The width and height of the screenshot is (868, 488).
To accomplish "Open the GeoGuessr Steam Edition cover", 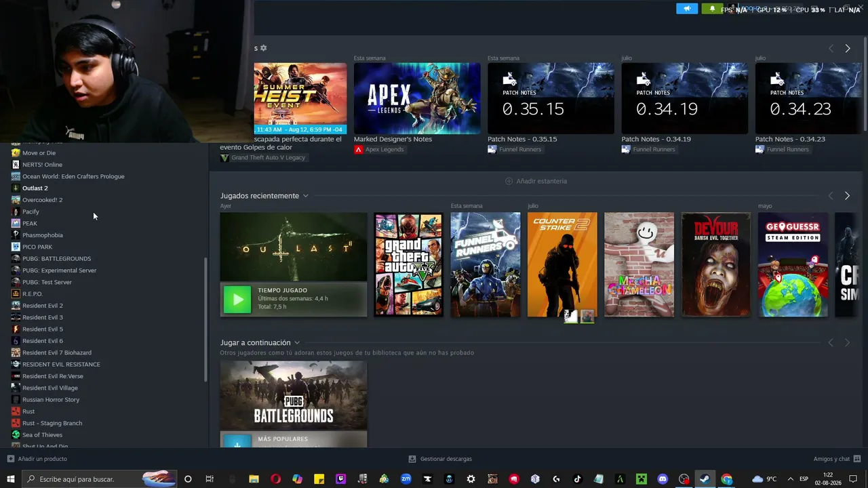I will [x=793, y=264].
